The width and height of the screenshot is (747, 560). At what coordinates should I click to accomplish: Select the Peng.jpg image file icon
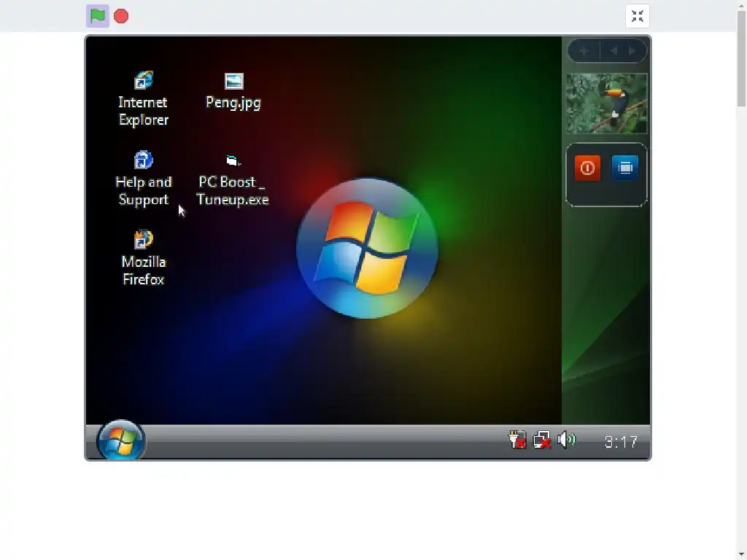click(234, 81)
